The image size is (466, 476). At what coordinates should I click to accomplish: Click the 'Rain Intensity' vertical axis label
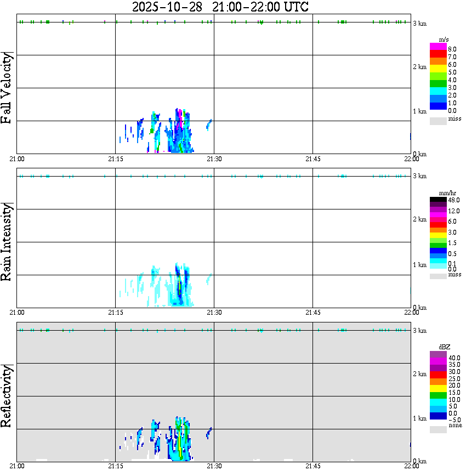tap(7, 242)
